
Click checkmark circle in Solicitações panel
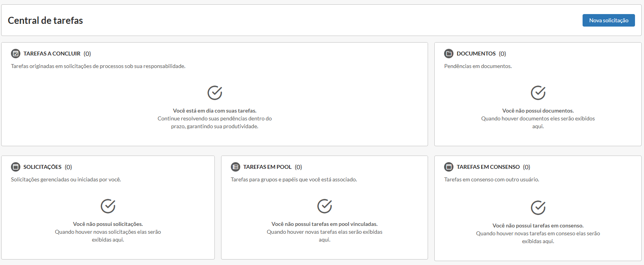pos(108,206)
